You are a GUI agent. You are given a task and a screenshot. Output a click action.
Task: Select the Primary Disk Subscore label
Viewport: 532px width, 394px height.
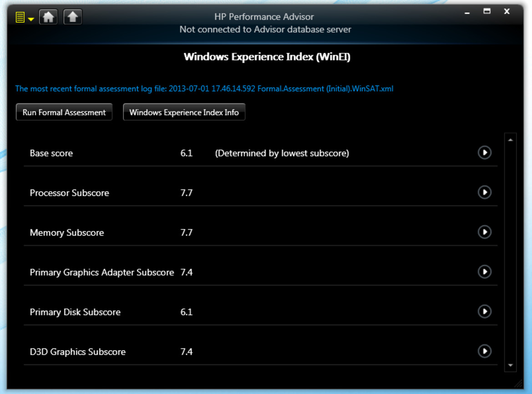tap(76, 312)
